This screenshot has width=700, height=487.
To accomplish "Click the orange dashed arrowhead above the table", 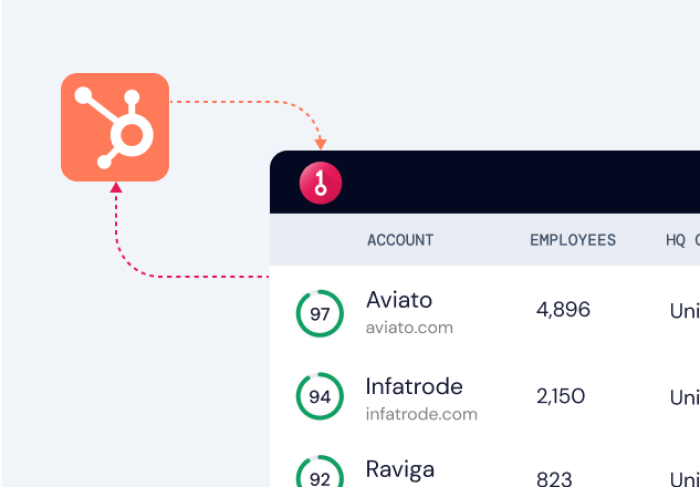I will (x=320, y=144).
